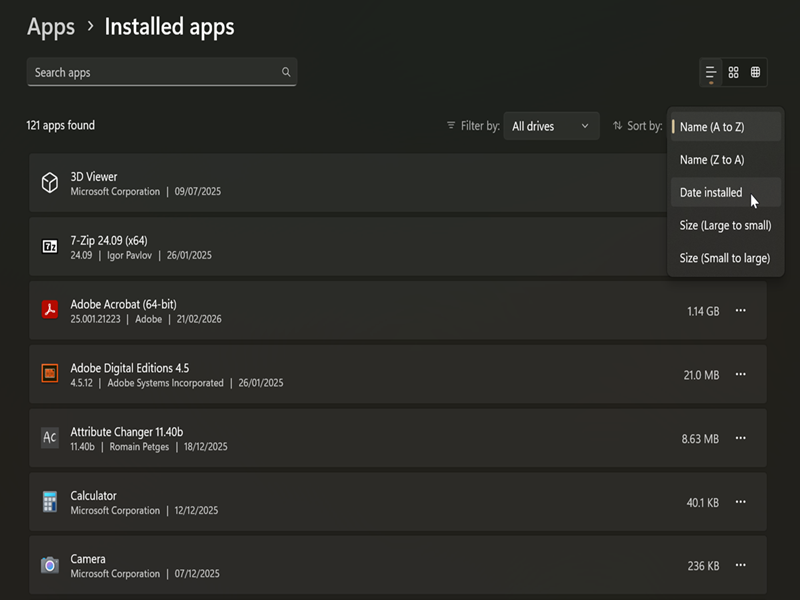This screenshot has height=600, width=800.
Task: Switch to grid view layout
Action: click(733, 72)
